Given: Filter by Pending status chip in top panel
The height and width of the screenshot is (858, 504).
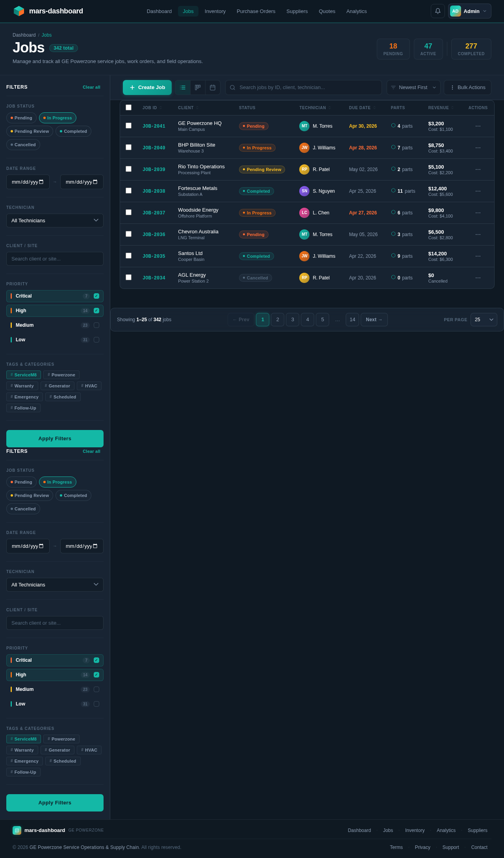Looking at the screenshot, I should [x=21, y=118].
